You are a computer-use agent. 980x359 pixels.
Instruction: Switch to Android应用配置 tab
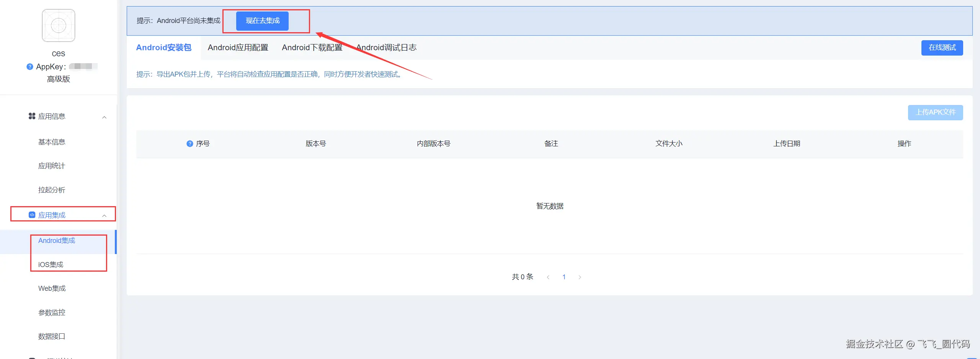click(238, 48)
